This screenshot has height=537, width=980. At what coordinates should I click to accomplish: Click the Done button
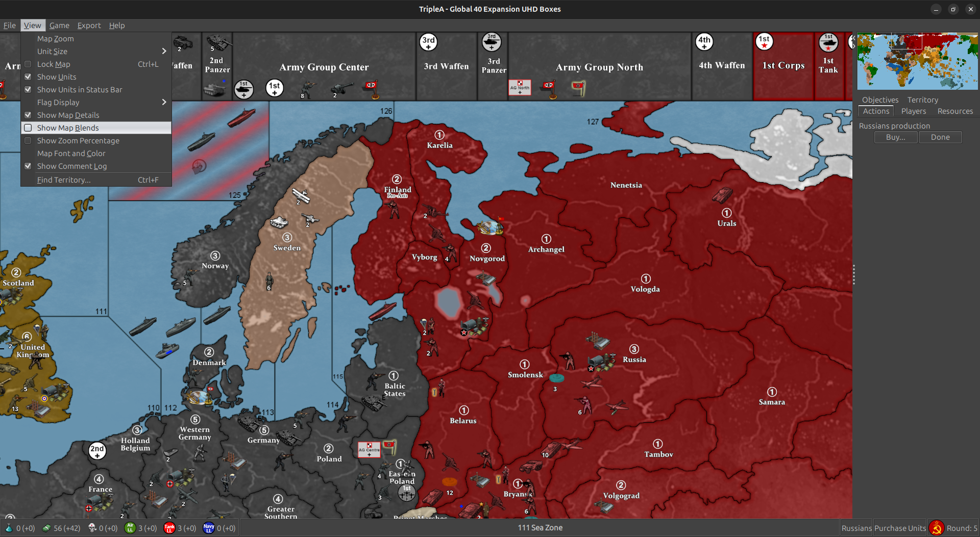[940, 137]
